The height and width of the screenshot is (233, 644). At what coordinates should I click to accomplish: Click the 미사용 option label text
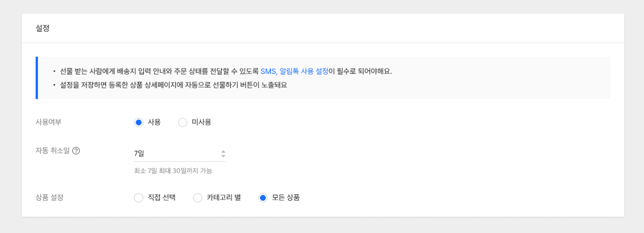[201, 122]
